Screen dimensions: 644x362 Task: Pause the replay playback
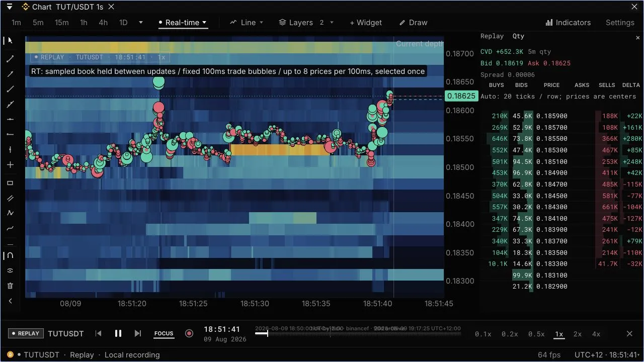118,333
